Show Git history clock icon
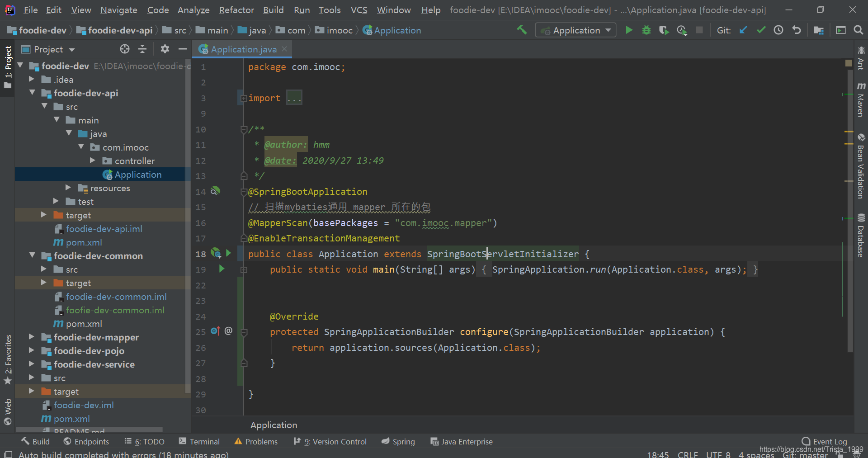The width and height of the screenshot is (868, 458). (x=778, y=30)
